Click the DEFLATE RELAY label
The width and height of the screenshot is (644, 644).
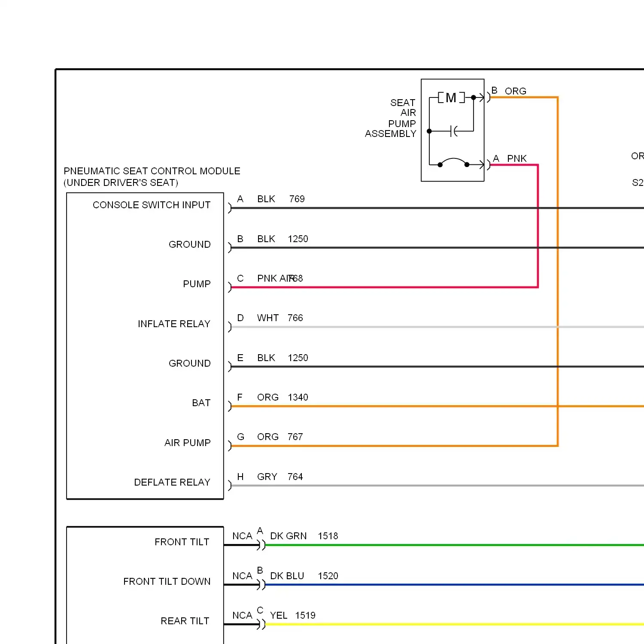click(x=172, y=482)
